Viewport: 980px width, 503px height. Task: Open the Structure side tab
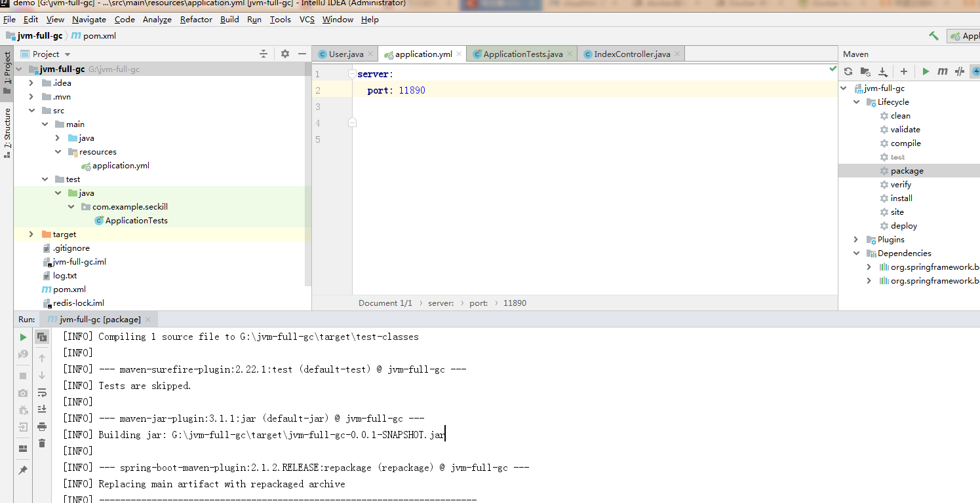point(7,133)
